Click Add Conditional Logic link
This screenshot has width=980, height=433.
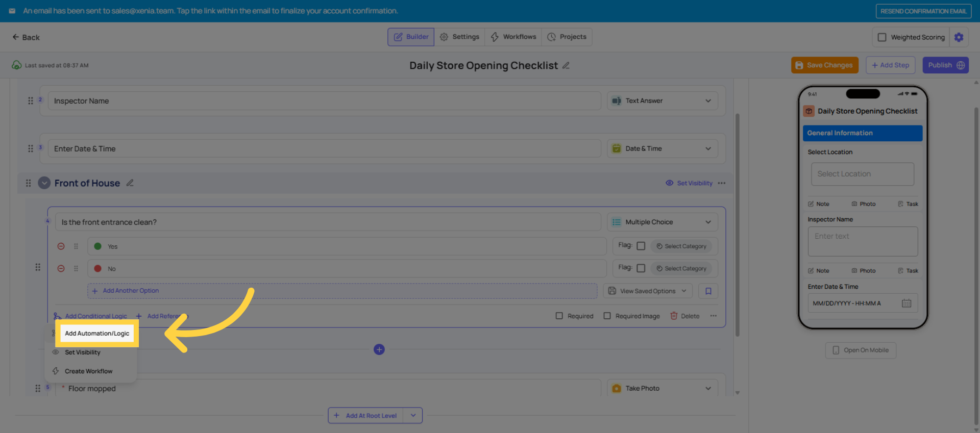[x=90, y=316]
